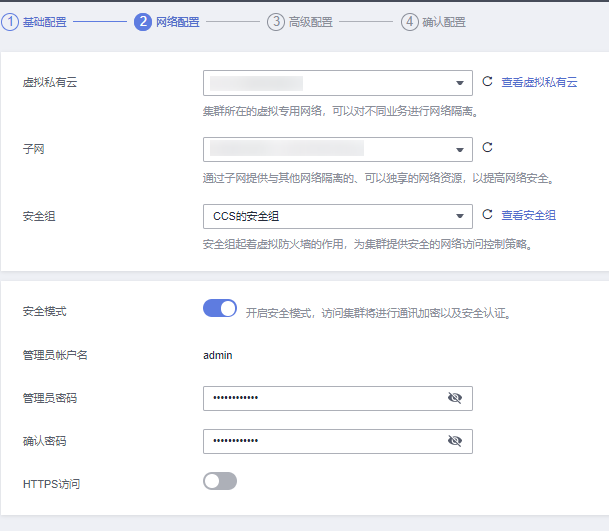Viewport: 609px width, 531px height.
Task: Enable the HTTPS访问 switch
Action: 220,481
